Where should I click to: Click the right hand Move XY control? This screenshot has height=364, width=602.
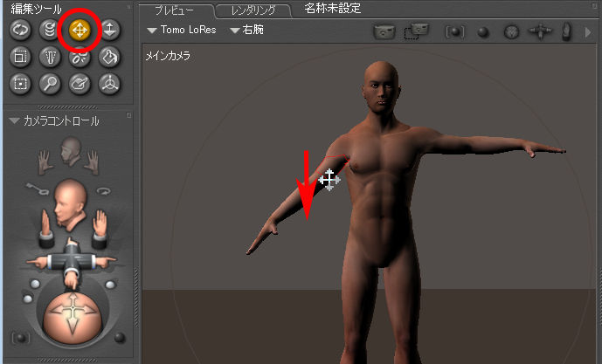coord(99,228)
